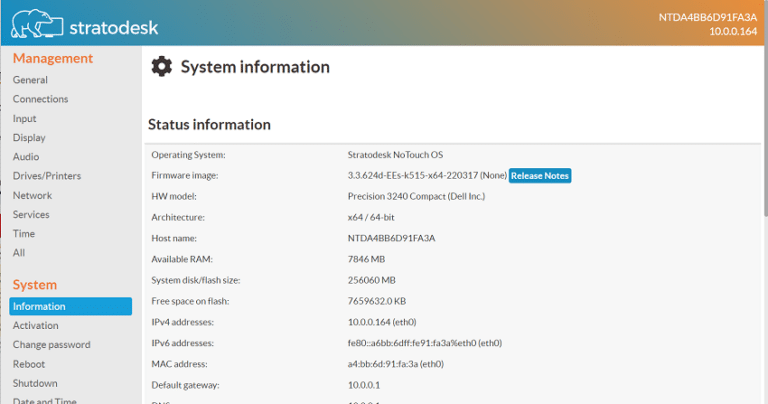Click the MAC address label
The image size is (768, 404).
(179, 364)
